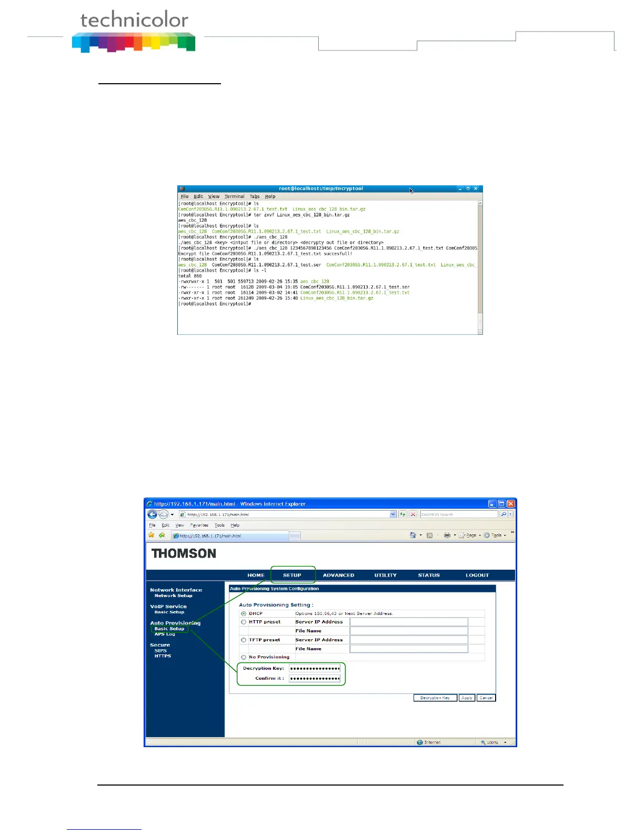This screenshot has height=834, width=644.
Task: Open the Favorites menu in Internet Explorer
Action: (199, 525)
